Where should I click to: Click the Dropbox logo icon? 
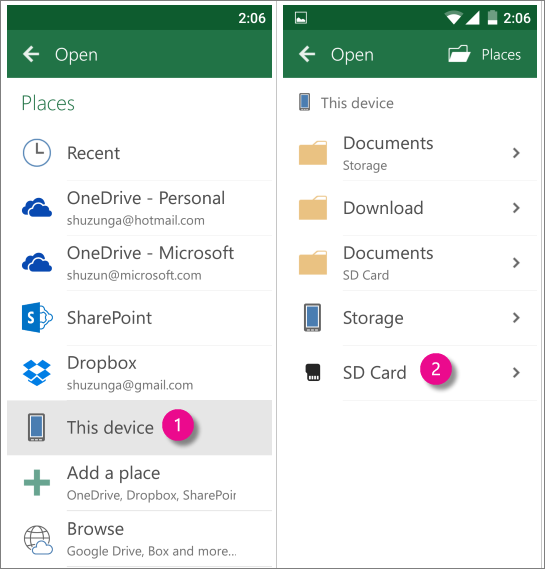pos(37,373)
